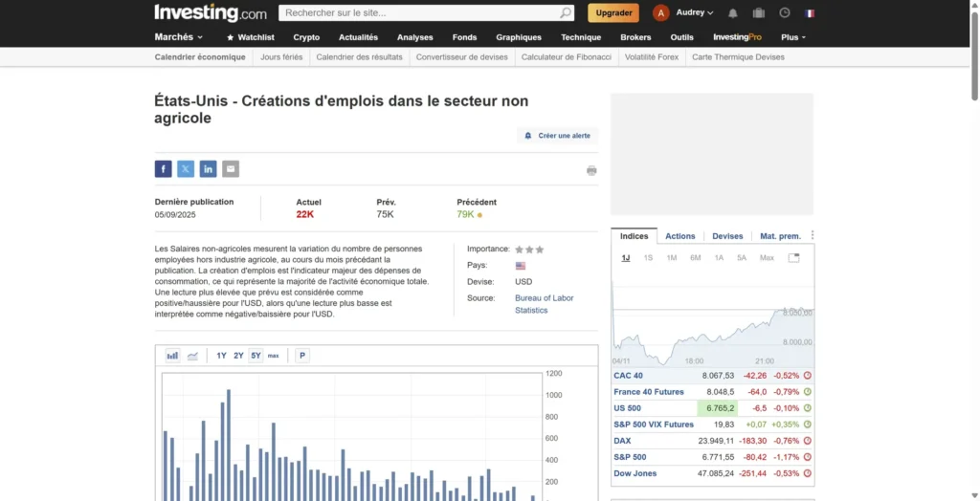Open the Analyses menu

point(415,37)
